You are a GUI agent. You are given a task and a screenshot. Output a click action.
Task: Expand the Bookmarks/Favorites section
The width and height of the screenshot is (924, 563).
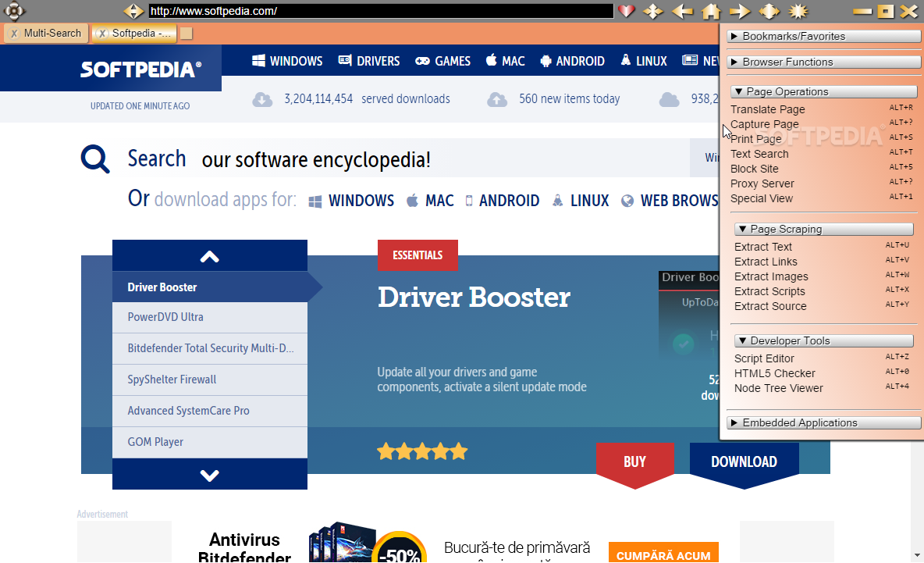pos(824,36)
